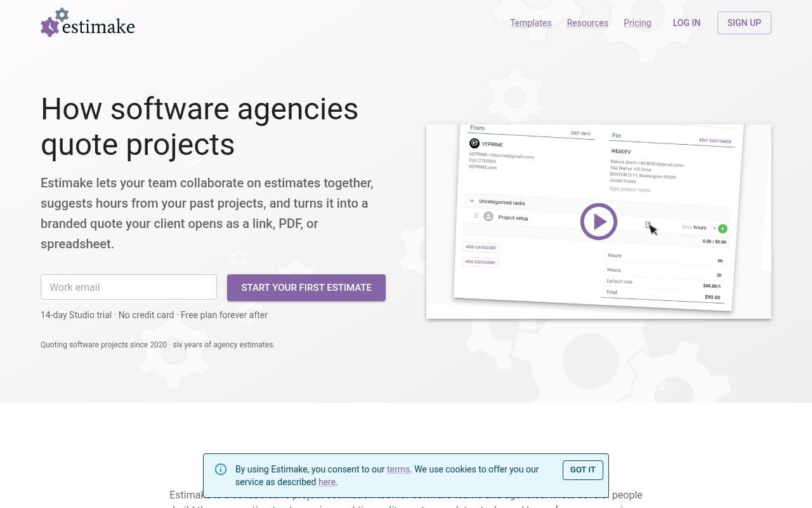Click the SIGN UP button
This screenshot has height=508, width=812.
coord(744,23)
